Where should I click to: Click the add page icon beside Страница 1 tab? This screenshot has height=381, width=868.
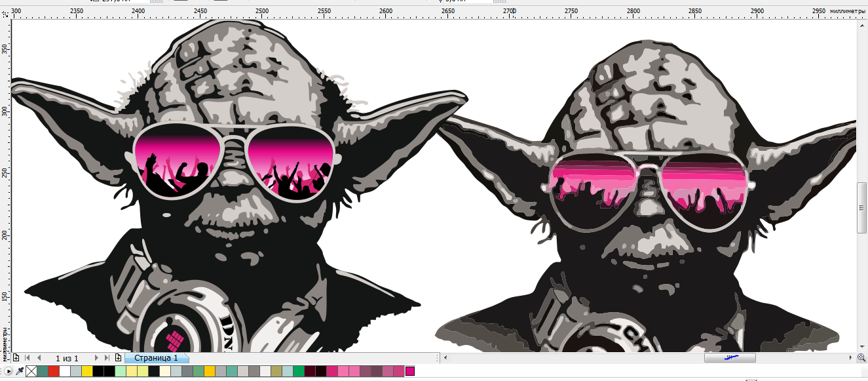click(x=118, y=358)
